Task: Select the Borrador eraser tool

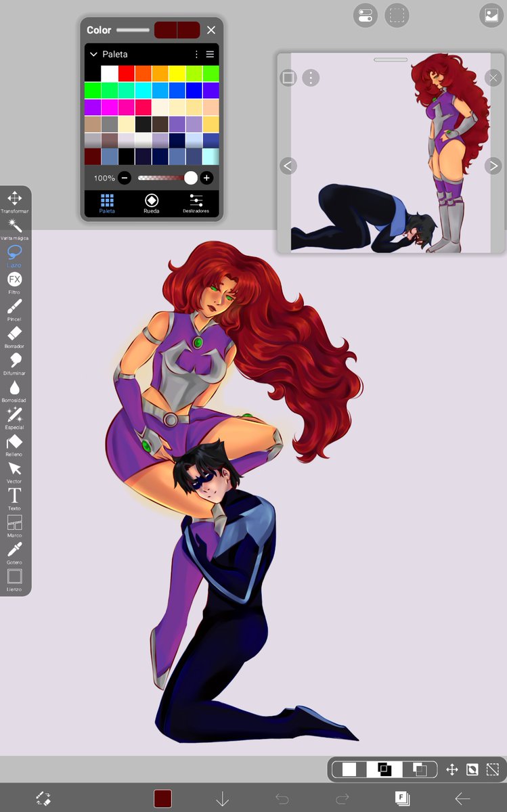Action: (x=14, y=337)
